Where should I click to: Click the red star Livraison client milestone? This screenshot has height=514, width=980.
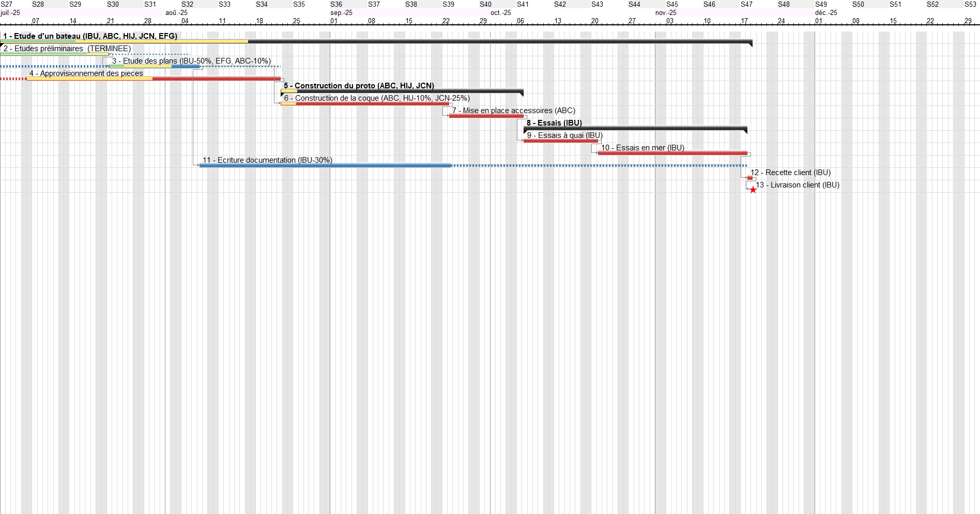(753, 190)
